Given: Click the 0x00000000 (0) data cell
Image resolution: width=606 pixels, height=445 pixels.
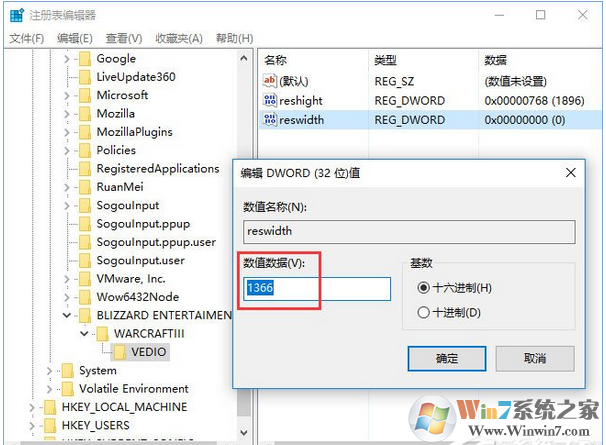Looking at the screenshot, I should (x=524, y=120).
